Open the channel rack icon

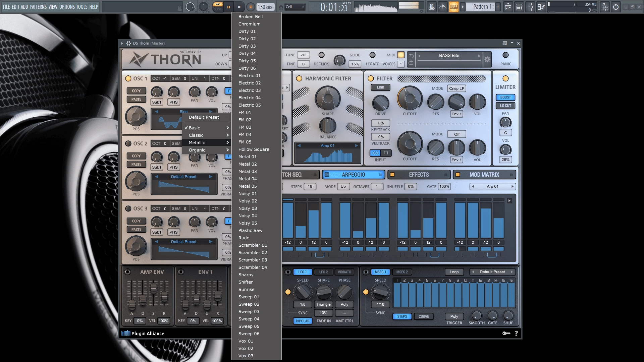[519, 7]
